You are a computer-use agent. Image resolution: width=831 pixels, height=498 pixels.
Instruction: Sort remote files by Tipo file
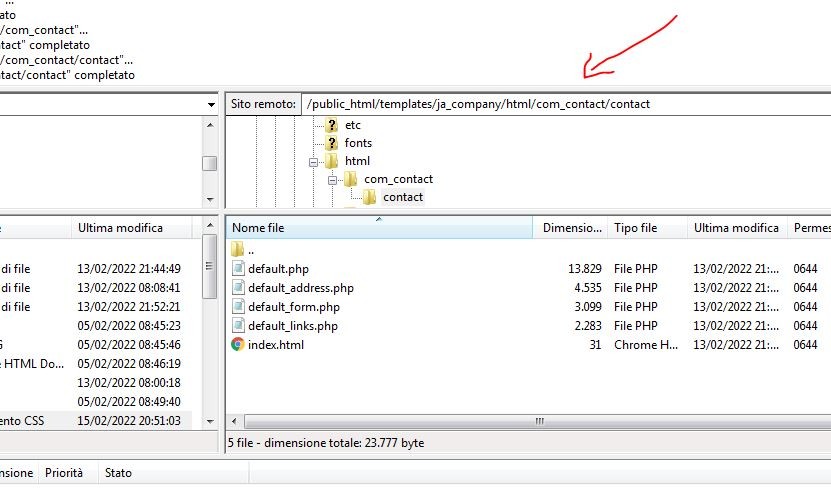click(648, 228)
